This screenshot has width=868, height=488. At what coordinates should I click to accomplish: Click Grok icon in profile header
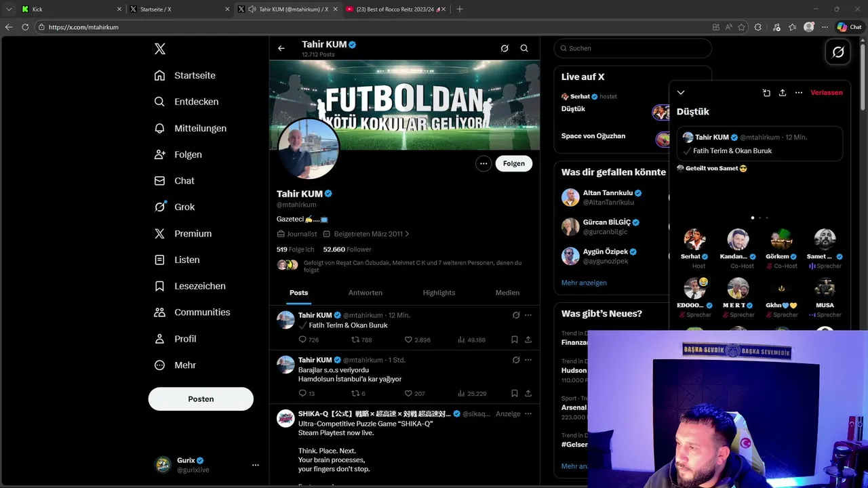tap(505, 48)
